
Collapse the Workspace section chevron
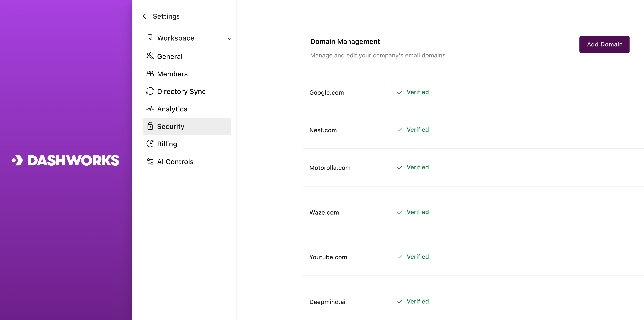coord(230,39)
